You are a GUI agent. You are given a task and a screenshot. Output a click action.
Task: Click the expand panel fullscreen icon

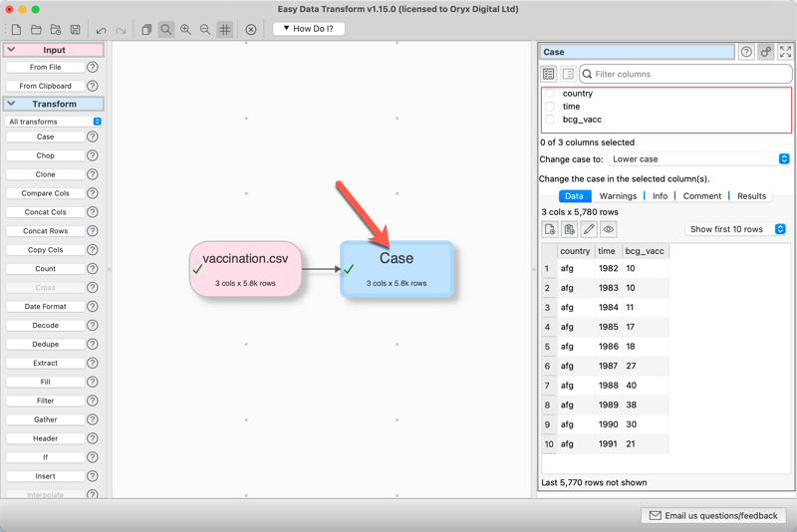point(785,52)
